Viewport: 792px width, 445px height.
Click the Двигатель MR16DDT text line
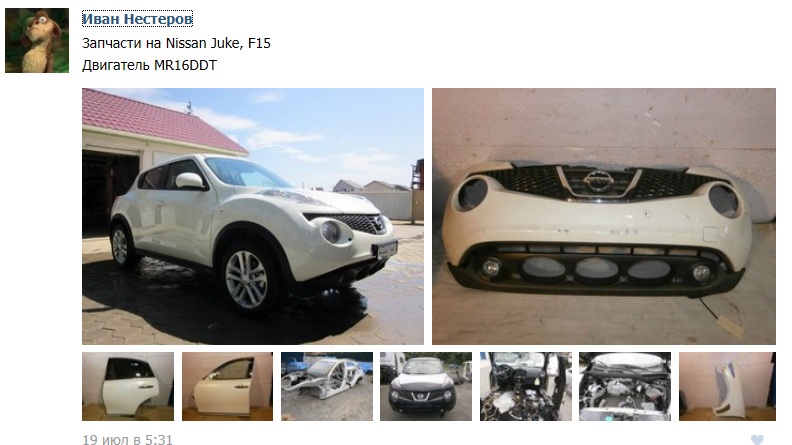(150, 65)
